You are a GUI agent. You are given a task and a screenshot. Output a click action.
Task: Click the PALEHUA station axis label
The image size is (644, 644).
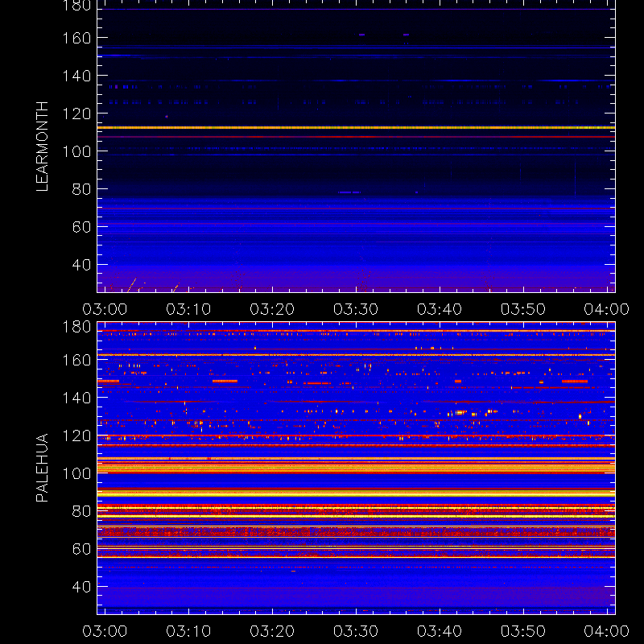pos(43,468)
